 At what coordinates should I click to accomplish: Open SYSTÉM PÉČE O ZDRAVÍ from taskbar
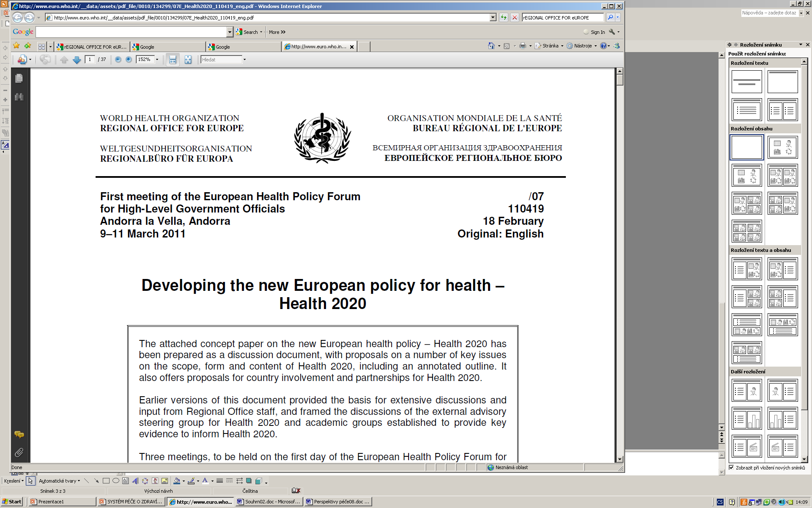tap(132, 502)
